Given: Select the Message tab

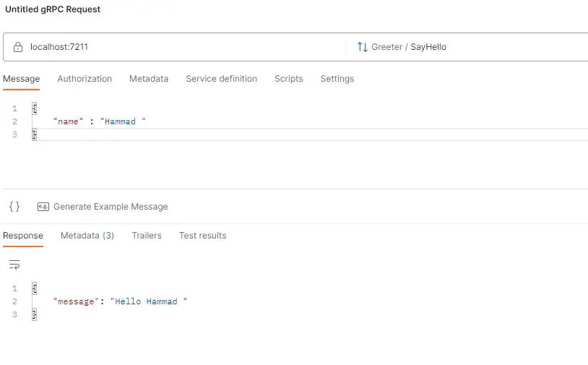Looking at the screenshot, I should (21, 79).
